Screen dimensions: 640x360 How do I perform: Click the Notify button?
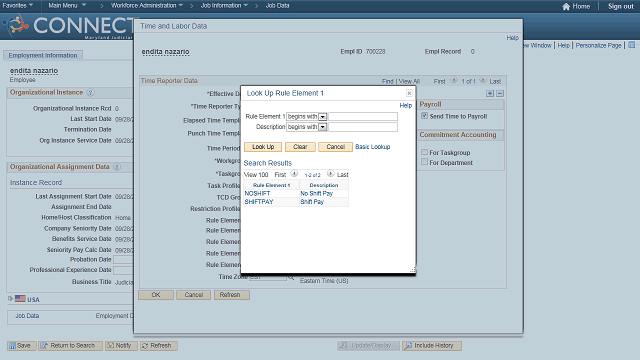[x=121, y=346]
